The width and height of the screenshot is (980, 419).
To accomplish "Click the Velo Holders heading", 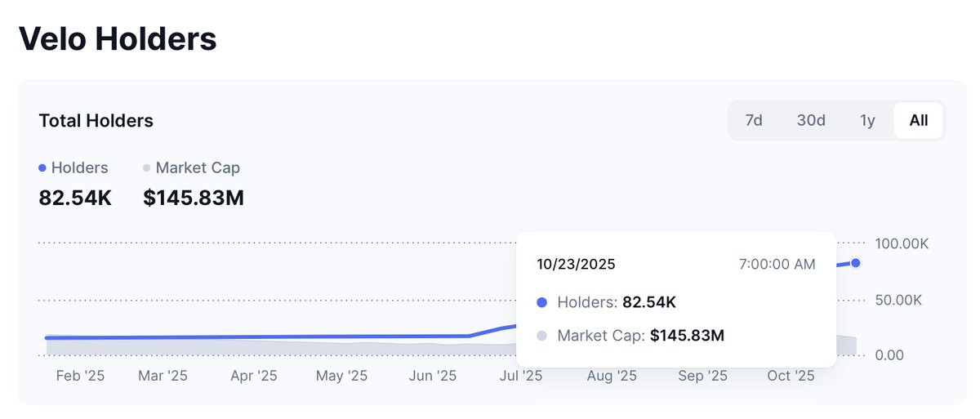I will 118,38.
